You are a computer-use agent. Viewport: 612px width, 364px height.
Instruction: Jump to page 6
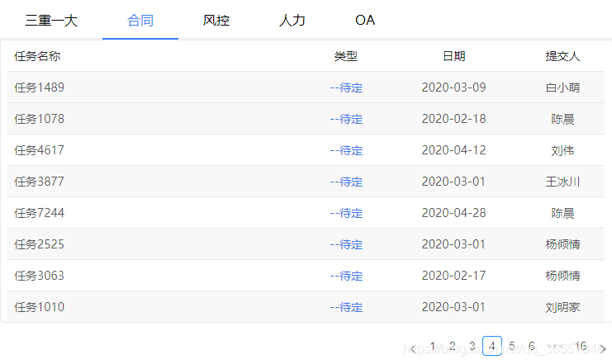[x=532, y=346]
